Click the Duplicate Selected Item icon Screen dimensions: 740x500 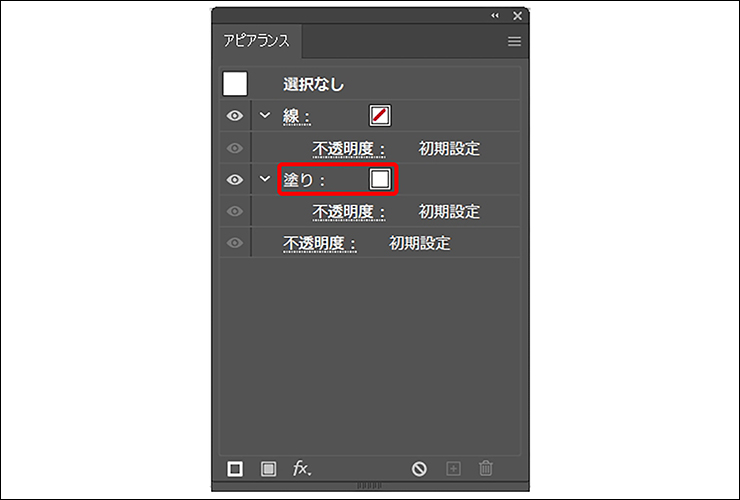453,468
